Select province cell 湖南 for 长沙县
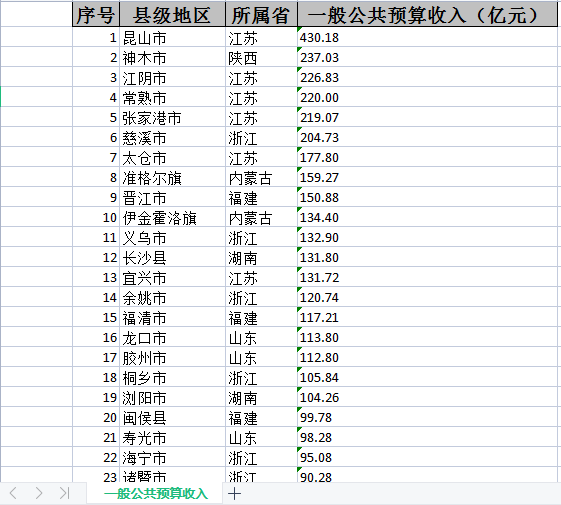Viewport: 561px width, 505px height. [x=262, y=258]
